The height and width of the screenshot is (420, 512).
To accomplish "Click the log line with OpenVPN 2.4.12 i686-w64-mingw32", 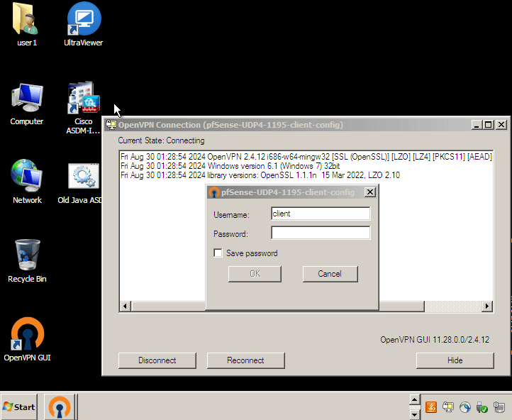I will (x=306, y=157).
